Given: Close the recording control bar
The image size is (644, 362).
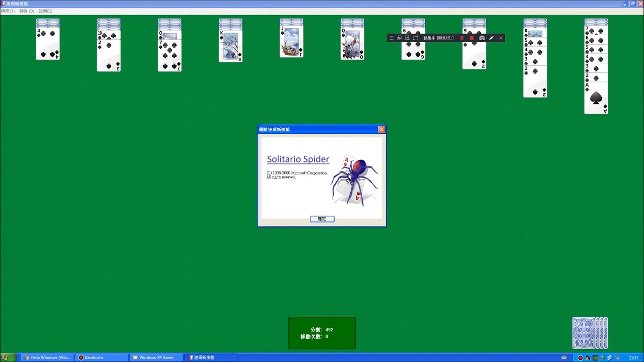Looking at the screenshot, I should [501, 38].
